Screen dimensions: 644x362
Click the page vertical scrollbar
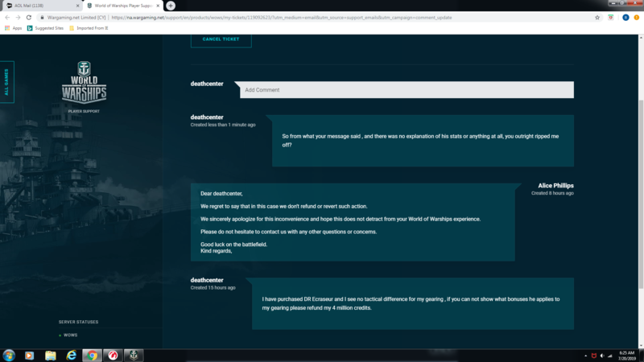tap(641, 193)
